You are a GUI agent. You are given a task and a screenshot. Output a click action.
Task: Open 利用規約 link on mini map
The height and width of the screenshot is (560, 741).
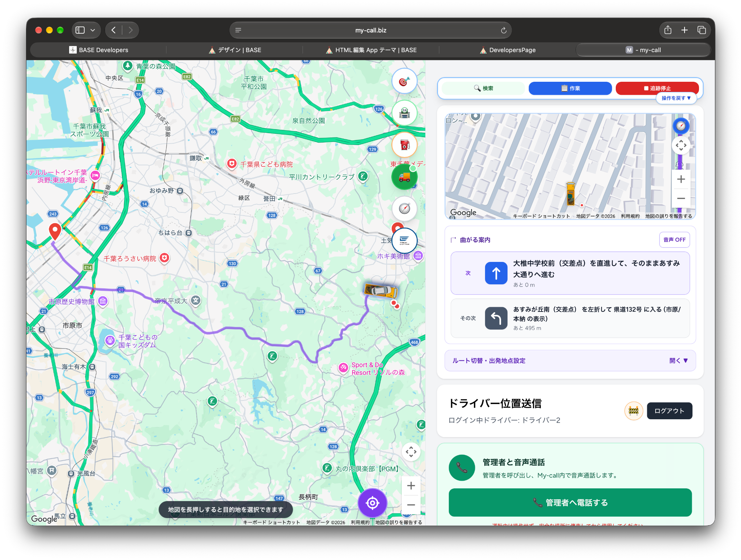(630, 216)
